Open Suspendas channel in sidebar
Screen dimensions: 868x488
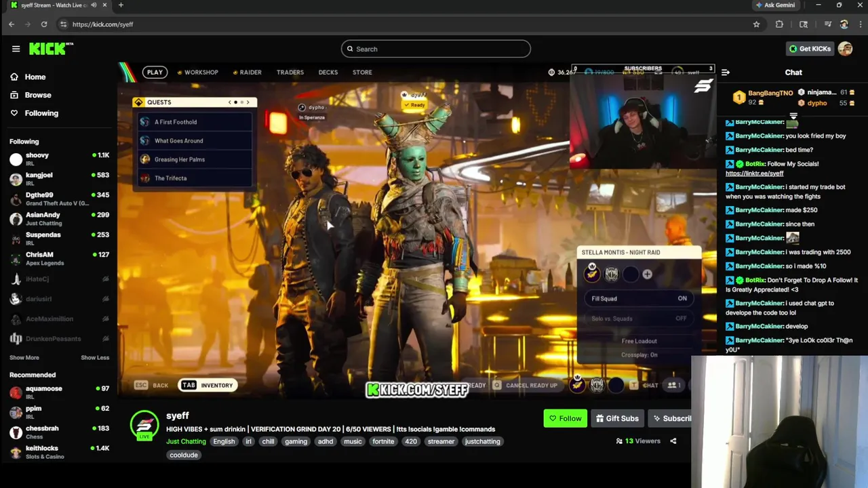[59, 238]
